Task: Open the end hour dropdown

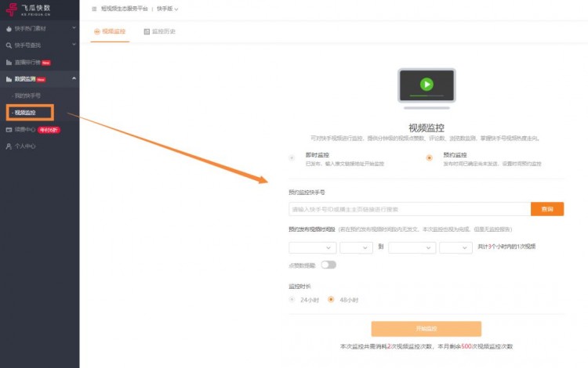Action: 456,247
